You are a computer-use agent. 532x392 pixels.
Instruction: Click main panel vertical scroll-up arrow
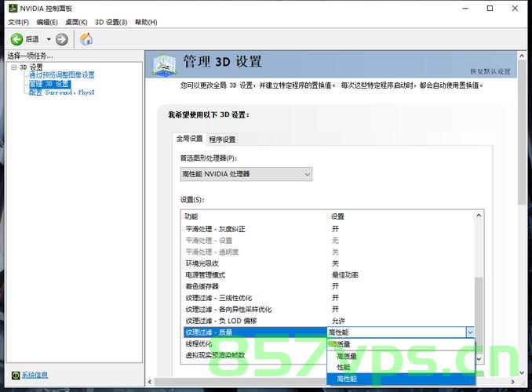click(522, 56)
